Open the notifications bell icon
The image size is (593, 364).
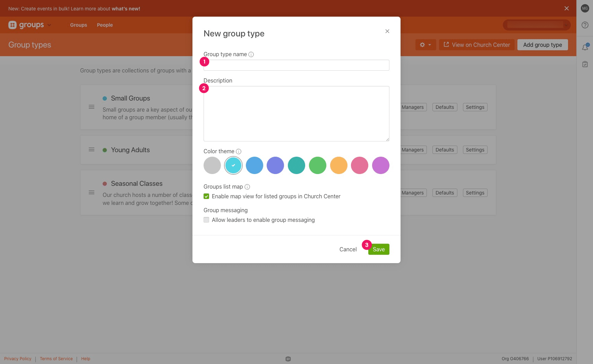(x=585, y=47)
